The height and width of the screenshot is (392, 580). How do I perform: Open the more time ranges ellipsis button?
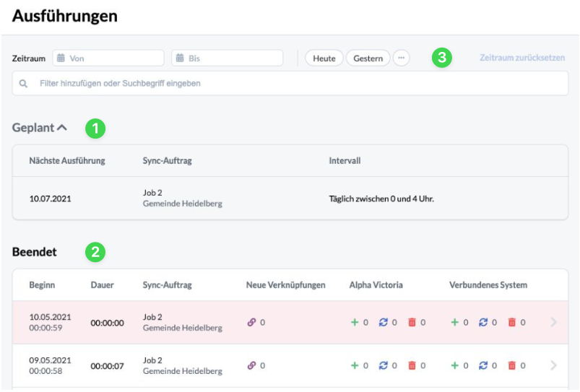(x=402, y=58)
